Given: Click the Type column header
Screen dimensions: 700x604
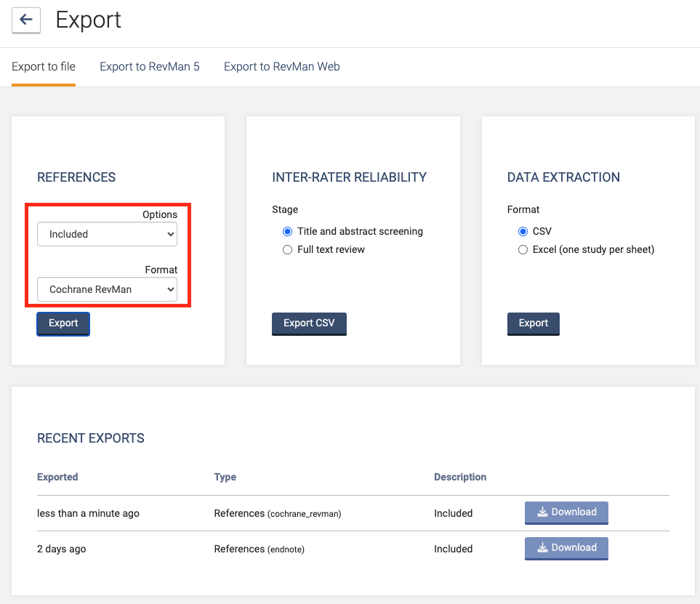Looking at the screenshot, I should pos(225,478).
